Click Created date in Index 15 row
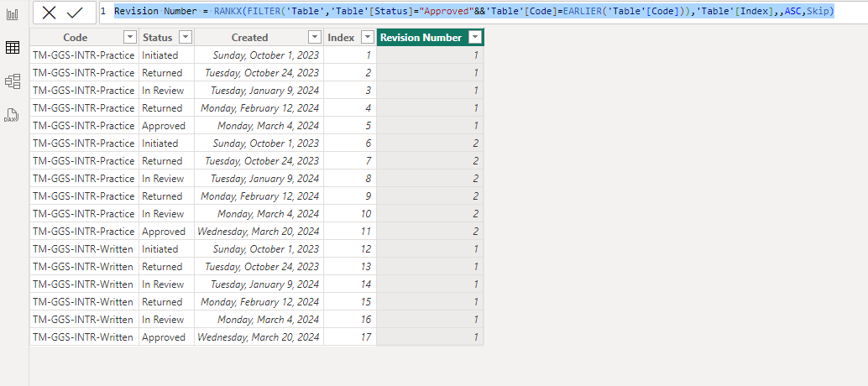The width and height of the screenshot is (868, 386). 259,301
